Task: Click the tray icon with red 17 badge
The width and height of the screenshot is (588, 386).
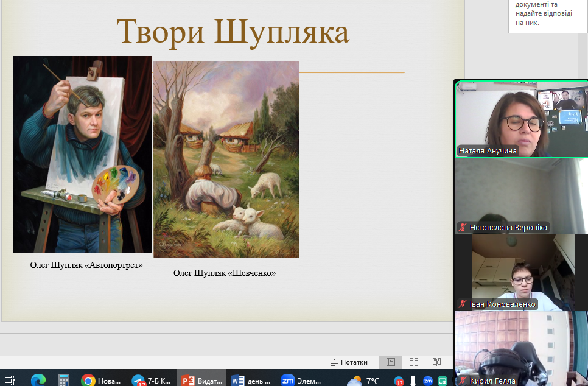Action: (x=399, y=381)
